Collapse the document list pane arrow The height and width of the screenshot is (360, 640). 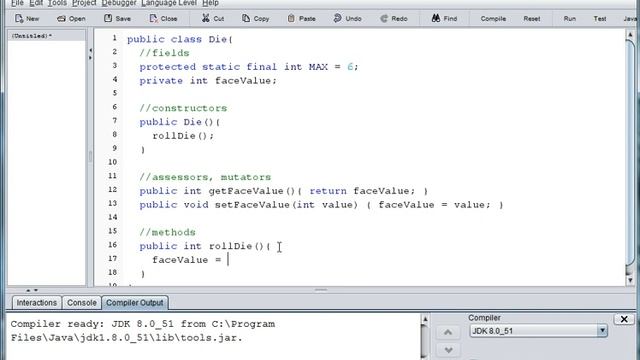pyautogui.click(x=90, y=50)
